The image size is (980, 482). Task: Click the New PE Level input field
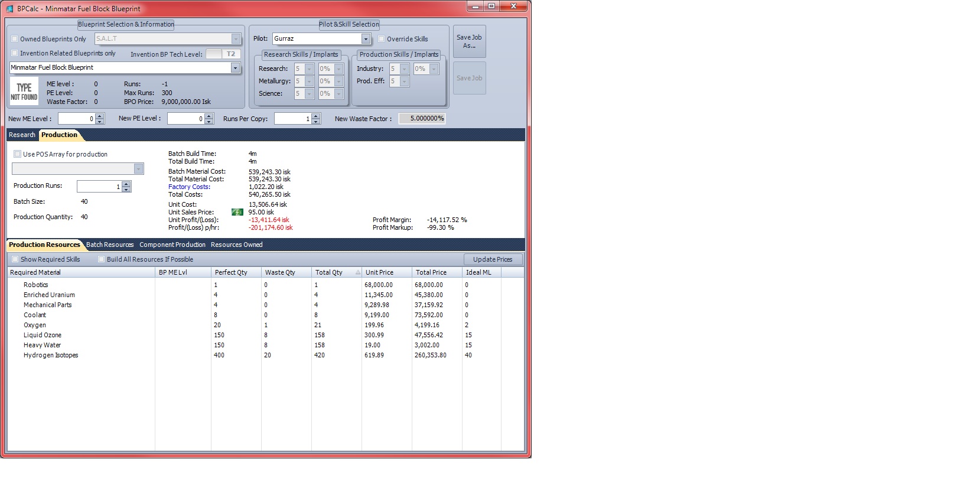[x=185, y=119]
